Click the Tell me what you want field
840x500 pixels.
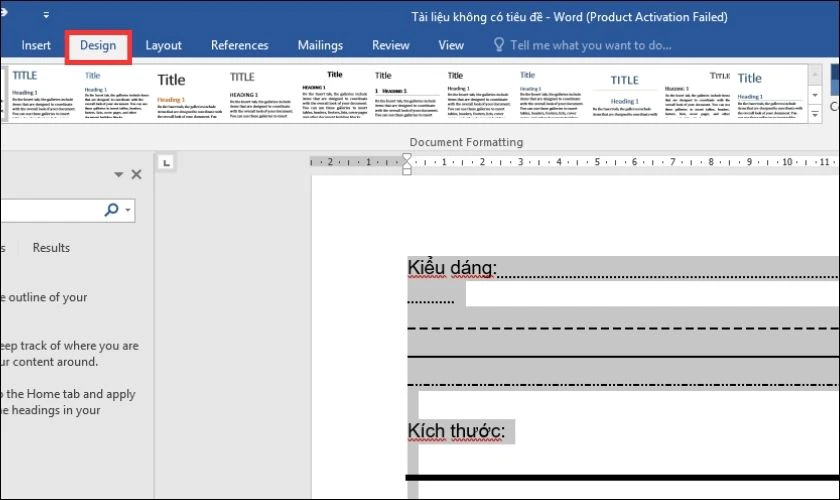click(590, 45)
